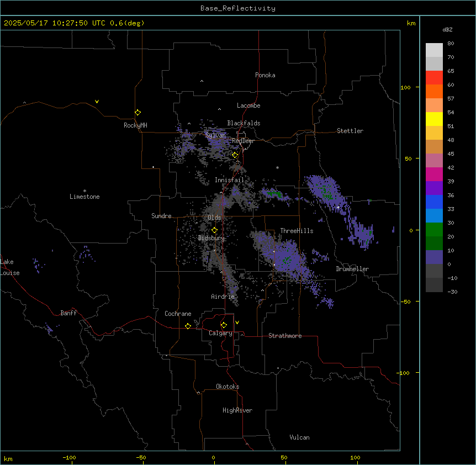Viewport: 476px width, 465px height.
Task: Click the asterisk marker above Limestone
Action: 84,191
